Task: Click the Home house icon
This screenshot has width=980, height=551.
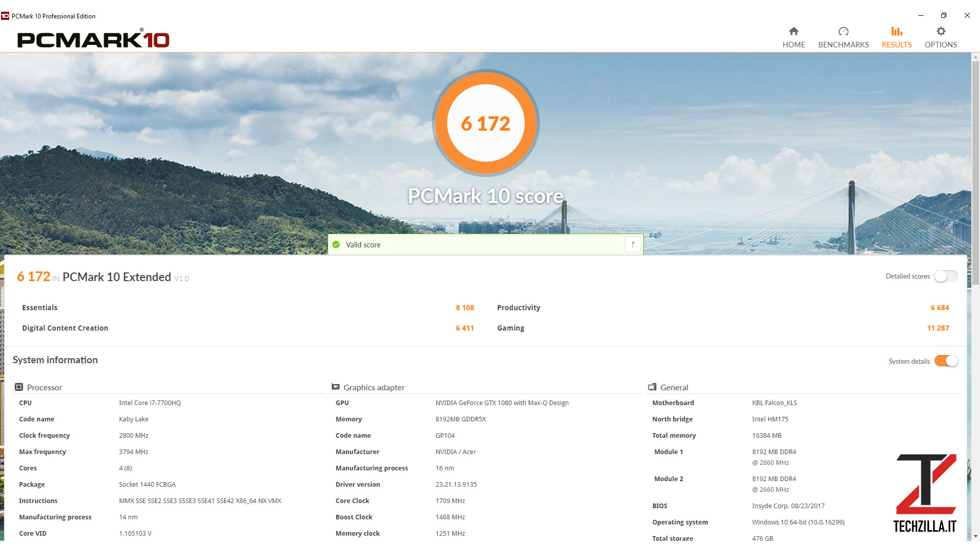Action: [794, 31]
